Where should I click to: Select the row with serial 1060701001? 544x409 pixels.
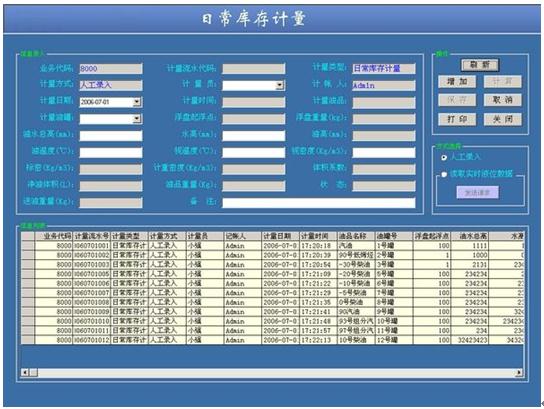pyautogui.click(x=272, y=246)
